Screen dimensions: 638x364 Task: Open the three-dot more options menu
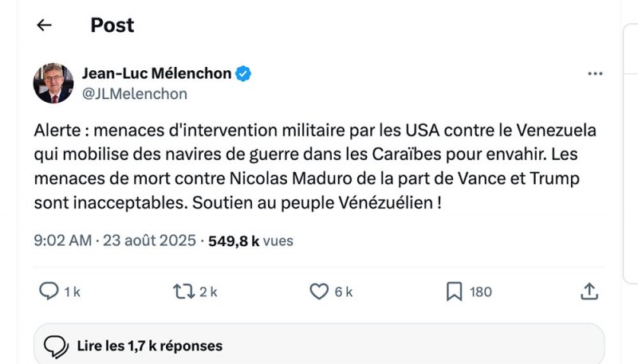pyautogui.click(x=595, y=74)
